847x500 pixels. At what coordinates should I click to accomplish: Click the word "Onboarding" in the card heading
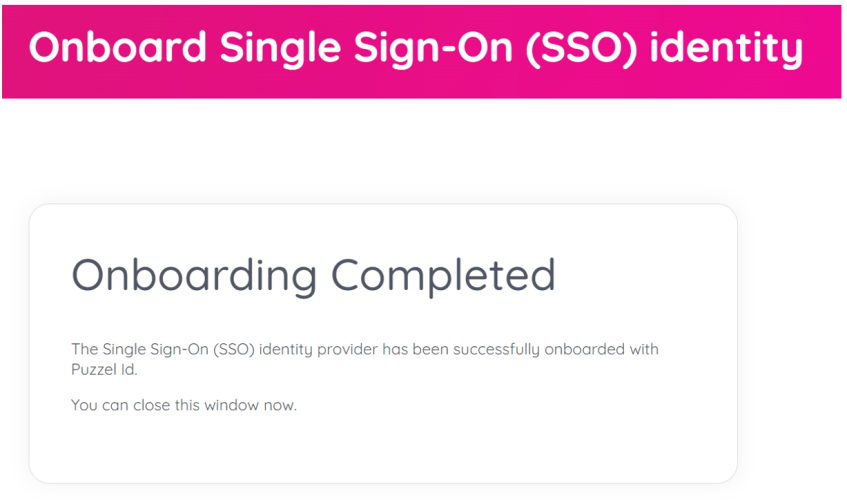tap(195, 275)
